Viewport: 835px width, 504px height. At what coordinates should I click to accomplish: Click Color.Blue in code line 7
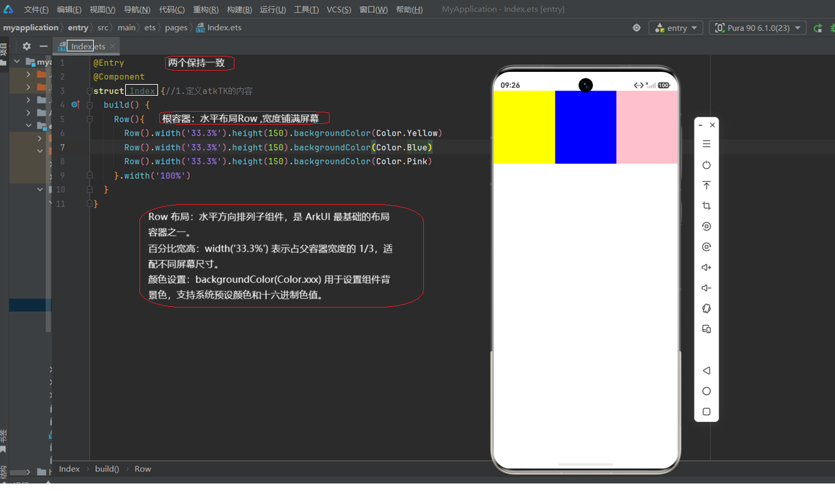point(402,147)
